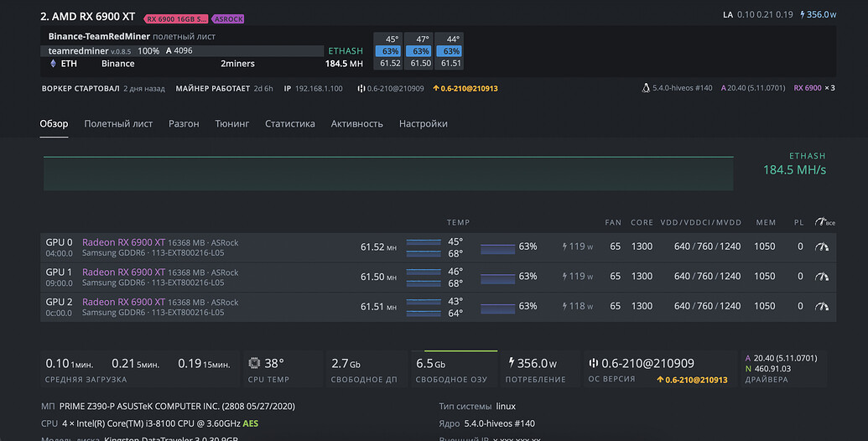868x441 pixels.
Task: Open the Настройки tab
Action: [424, 123]
